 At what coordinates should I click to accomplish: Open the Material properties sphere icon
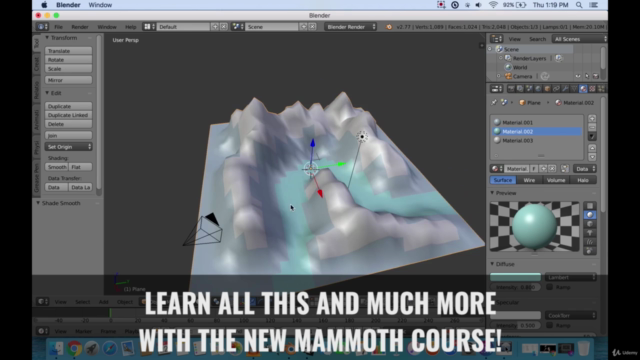(x=583, y=89)
